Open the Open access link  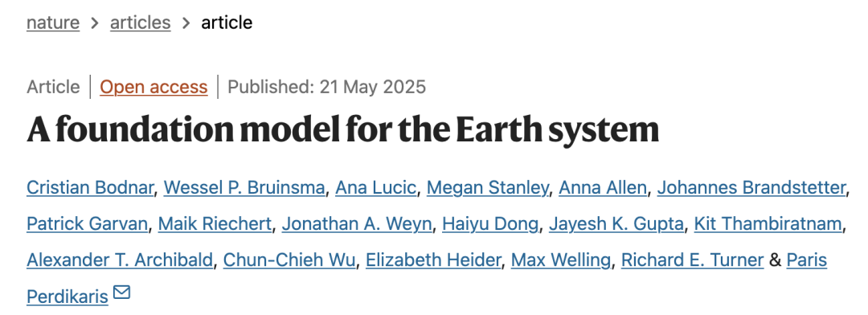154,87
